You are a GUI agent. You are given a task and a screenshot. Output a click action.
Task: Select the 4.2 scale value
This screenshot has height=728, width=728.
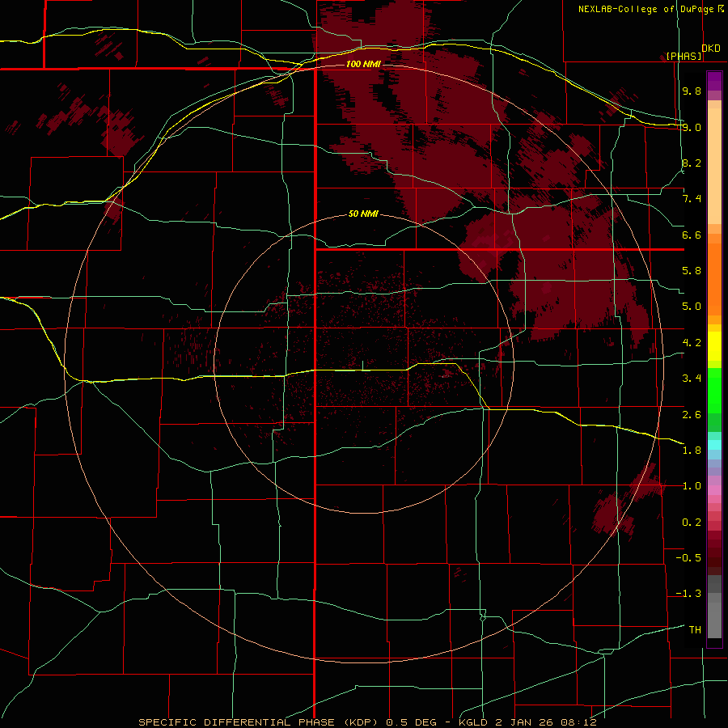tap(692, 343)
